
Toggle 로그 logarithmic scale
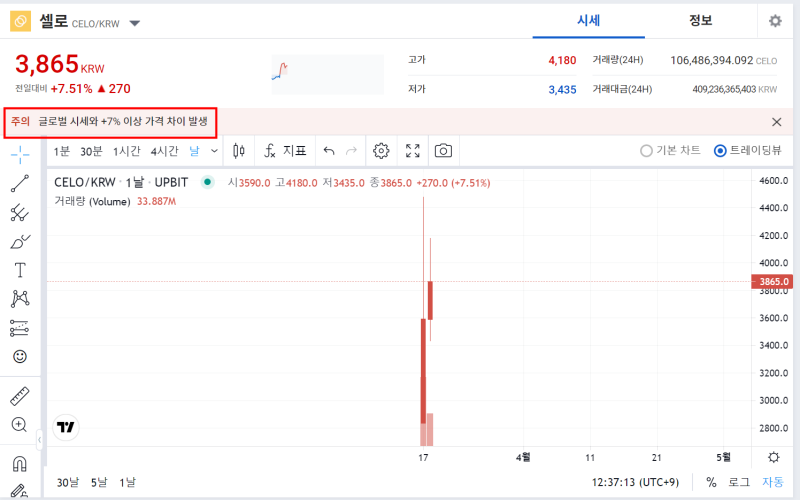[739, 482]
